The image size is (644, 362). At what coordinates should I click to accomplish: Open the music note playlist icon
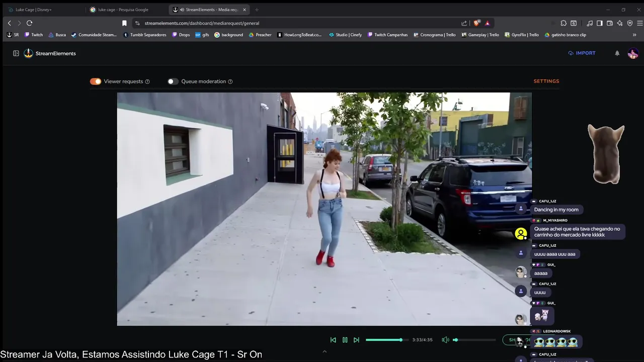590,23
